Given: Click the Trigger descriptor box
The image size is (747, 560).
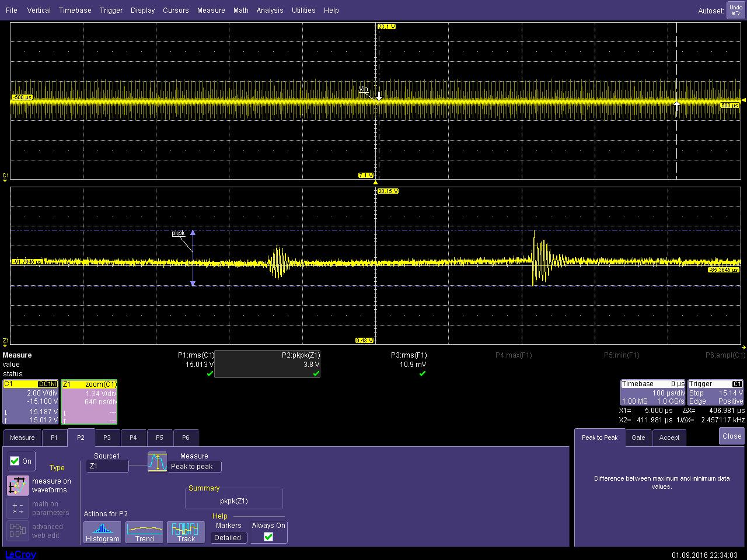Looking at the screenshot, I should pyautogui.click(x=715, y=393).
